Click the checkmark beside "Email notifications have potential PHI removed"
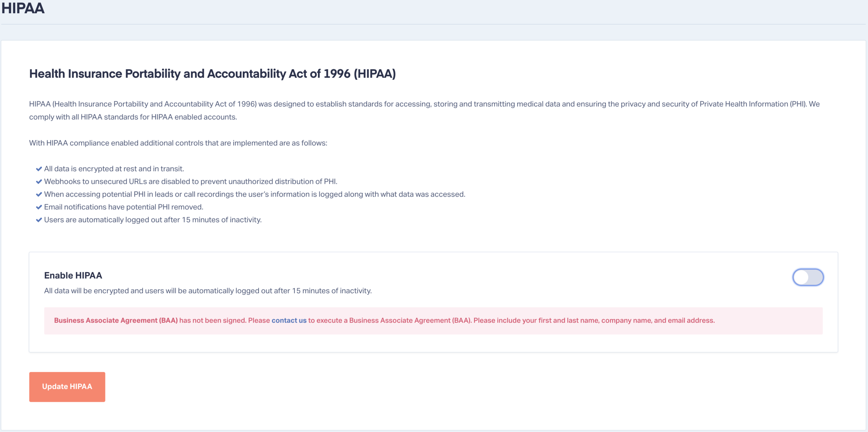 (38, 207)
